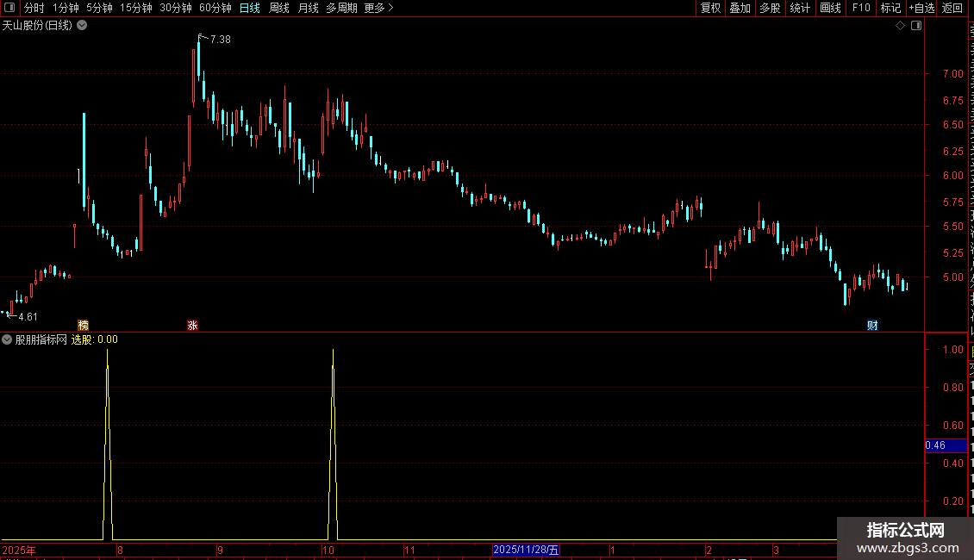The image size is (974, 560).
Task: Toggle the left sidebar panel icon
Action: point(9,8)
